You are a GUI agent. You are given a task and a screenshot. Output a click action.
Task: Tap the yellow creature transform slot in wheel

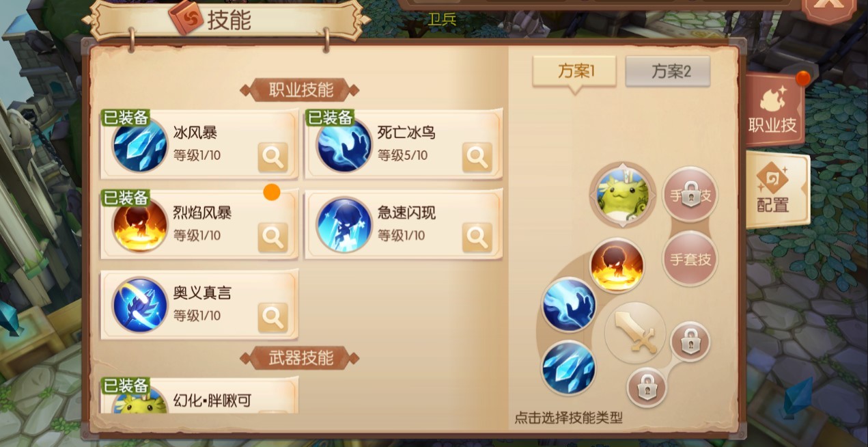[622, 195]
